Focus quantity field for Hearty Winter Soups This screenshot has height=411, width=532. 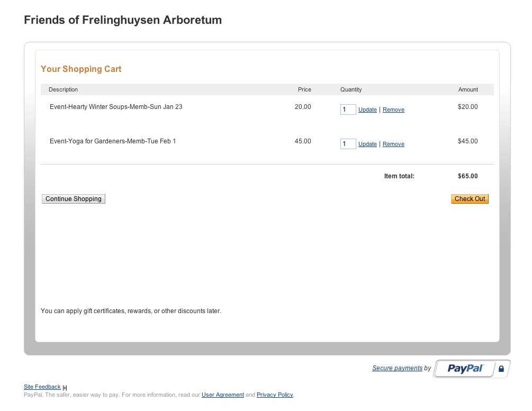tap(348, 109)
